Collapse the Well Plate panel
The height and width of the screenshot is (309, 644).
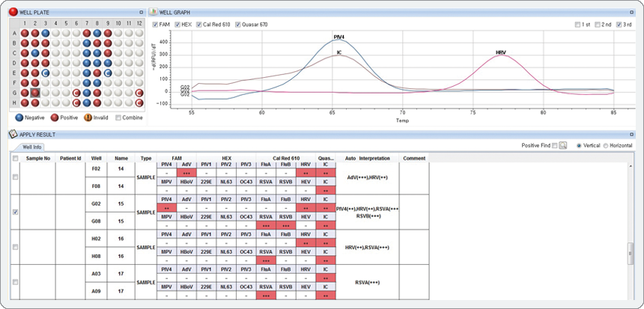tap(141, 13)
